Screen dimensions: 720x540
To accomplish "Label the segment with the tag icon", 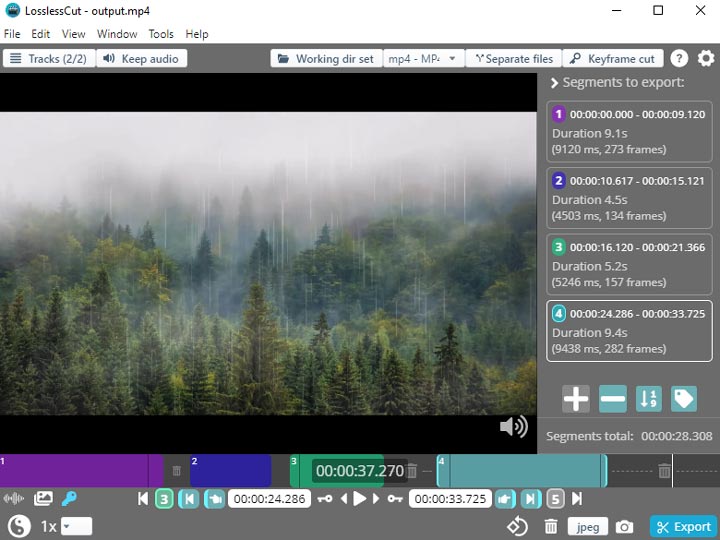I will click(x=684, y=399).
